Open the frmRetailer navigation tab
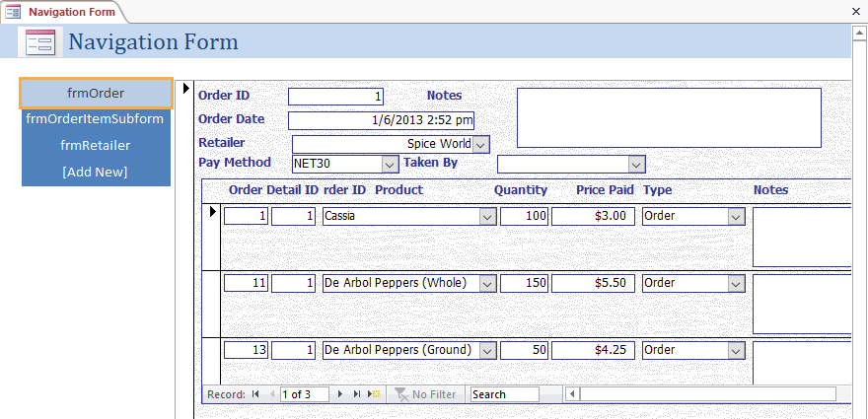 (96, 145)
